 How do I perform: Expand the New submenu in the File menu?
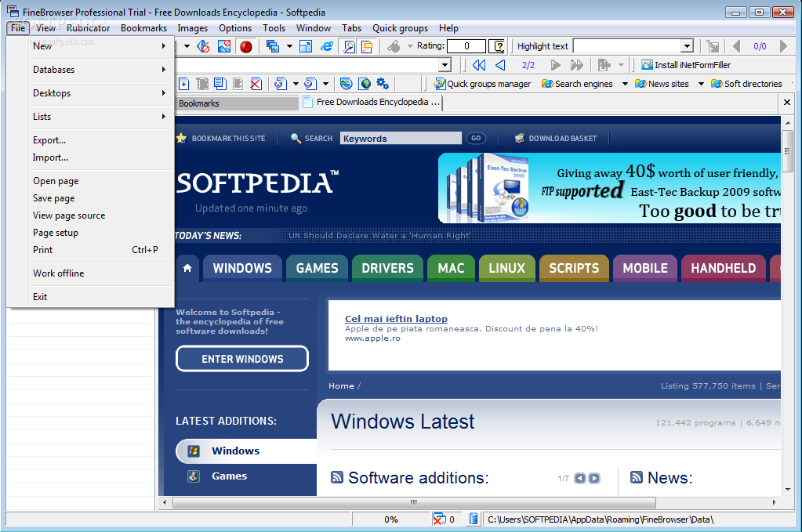[91, 46]
